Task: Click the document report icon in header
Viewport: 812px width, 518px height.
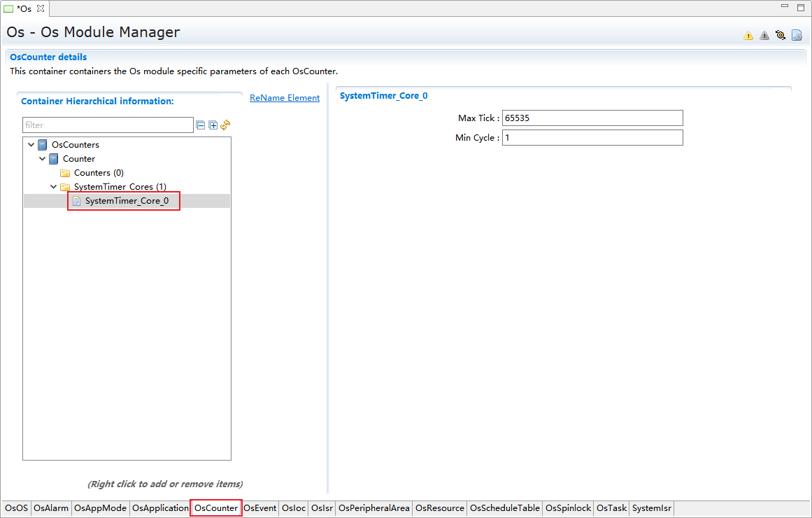Action: pos(797,35)
